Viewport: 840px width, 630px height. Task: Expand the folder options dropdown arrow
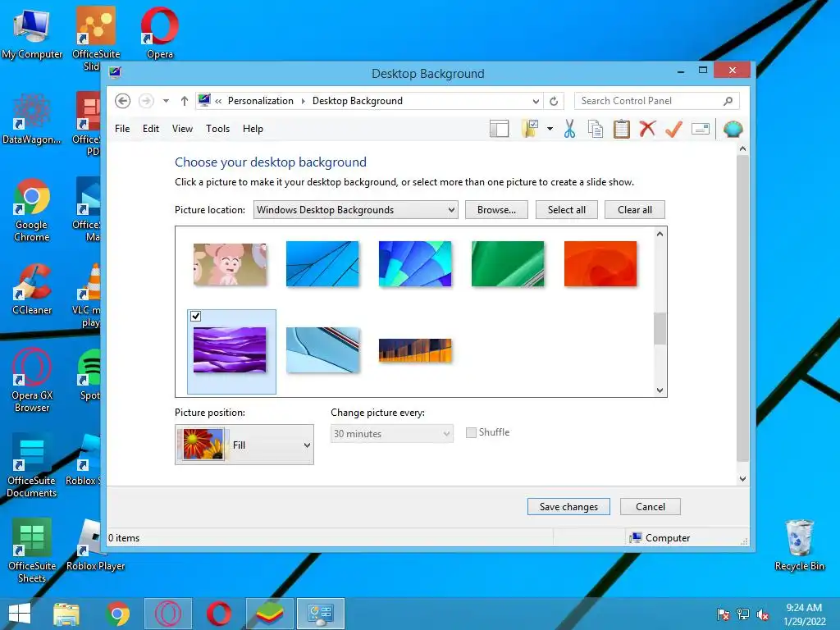coord(550,129)
